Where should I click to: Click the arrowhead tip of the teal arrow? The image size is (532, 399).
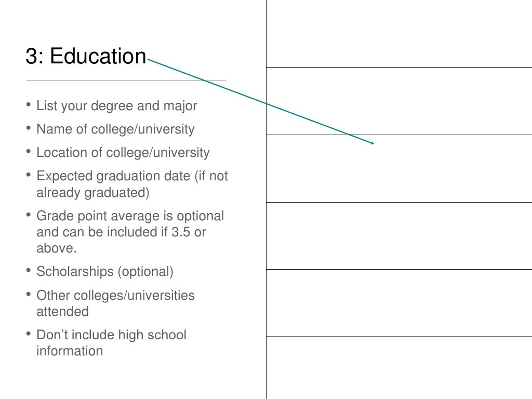pyautogui.click(x=373, y=143)
